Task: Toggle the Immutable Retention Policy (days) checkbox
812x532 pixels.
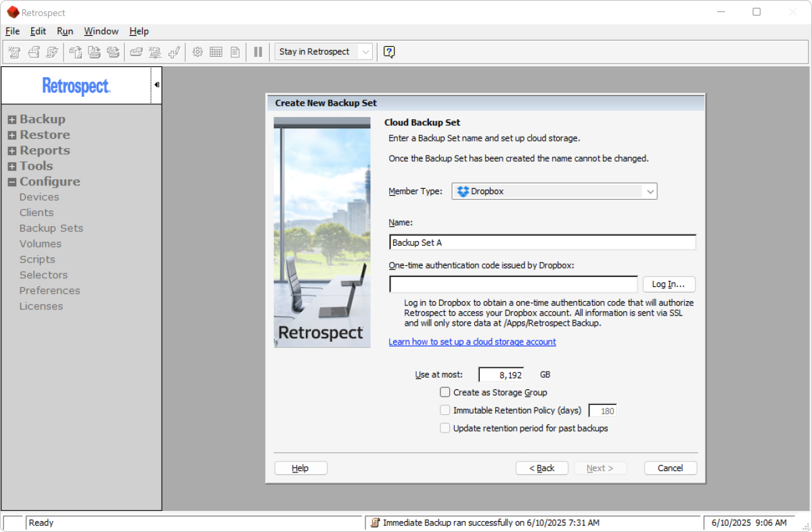Action: 445,410
